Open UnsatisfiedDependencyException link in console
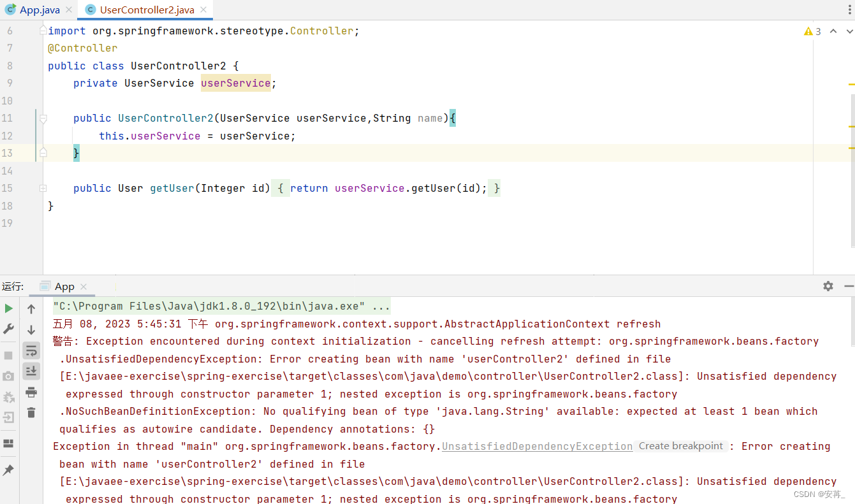 (x=537, y=446)
